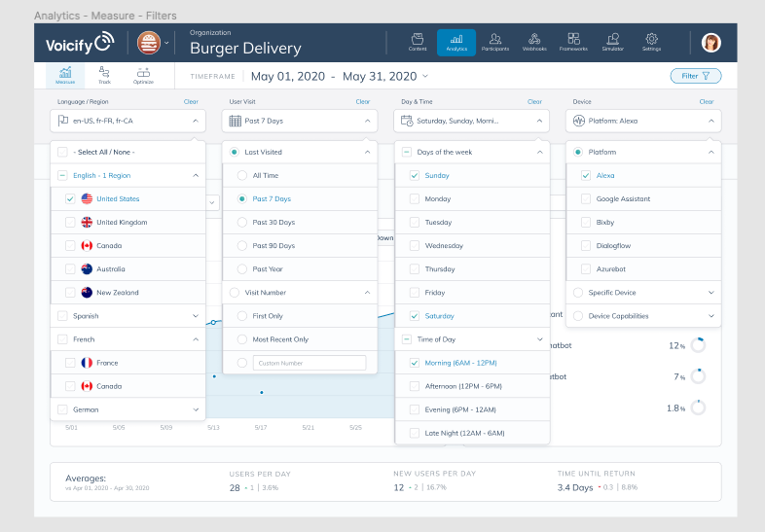Click the United States flag icon
The height and width of the screenshot is (532, 765).
[87, 198]
